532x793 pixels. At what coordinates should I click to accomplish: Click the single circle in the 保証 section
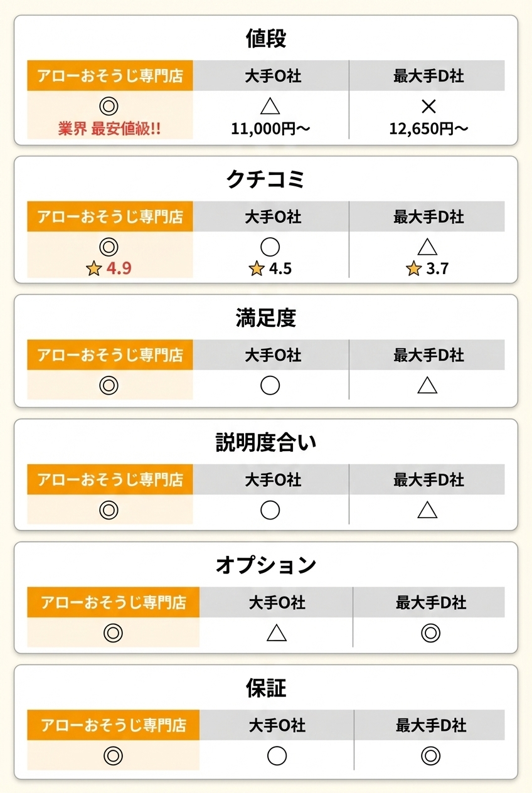pyautogui.click(x=277, y=756)
